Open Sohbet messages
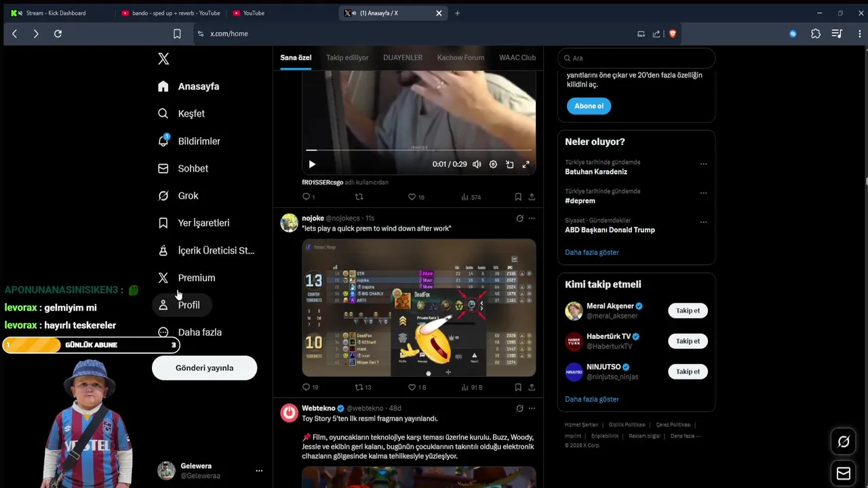Image resolution: width=868 pixels, height=488 pixels. 183,168
